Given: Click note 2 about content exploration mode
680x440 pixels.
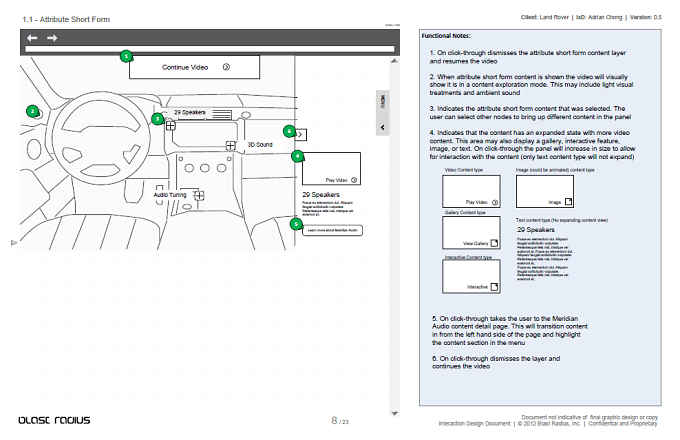Looking at the screenshot, I should 531,85.
